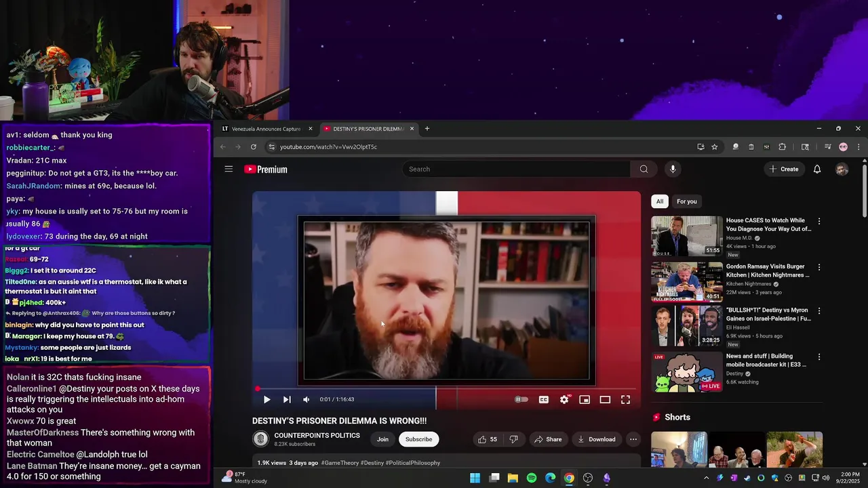This screenshot has height=488, width=868.
Task: Open options menu for Destiny vs Myron video
Action: tap(819, 311)
